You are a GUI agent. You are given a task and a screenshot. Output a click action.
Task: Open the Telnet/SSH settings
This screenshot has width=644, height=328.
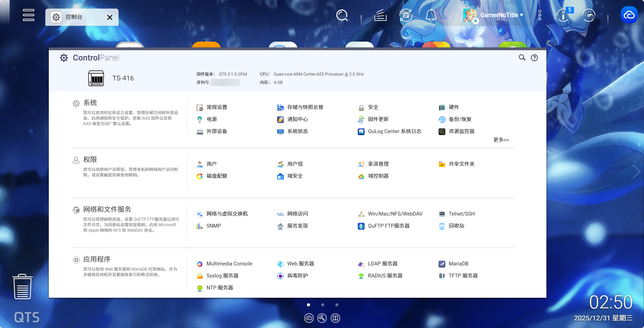(x=461, y=214)
